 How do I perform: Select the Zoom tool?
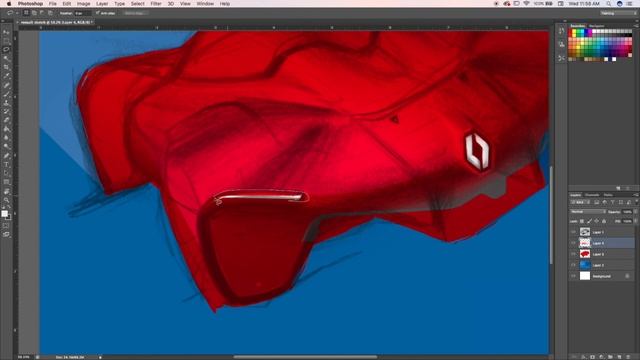[6, 200]
